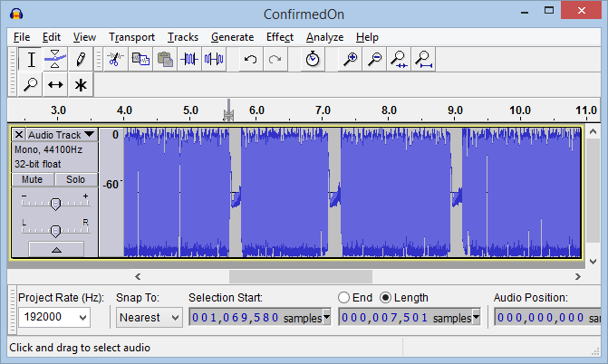Open the Effect menu
608x364 pixels.
[x=280, y=37]
